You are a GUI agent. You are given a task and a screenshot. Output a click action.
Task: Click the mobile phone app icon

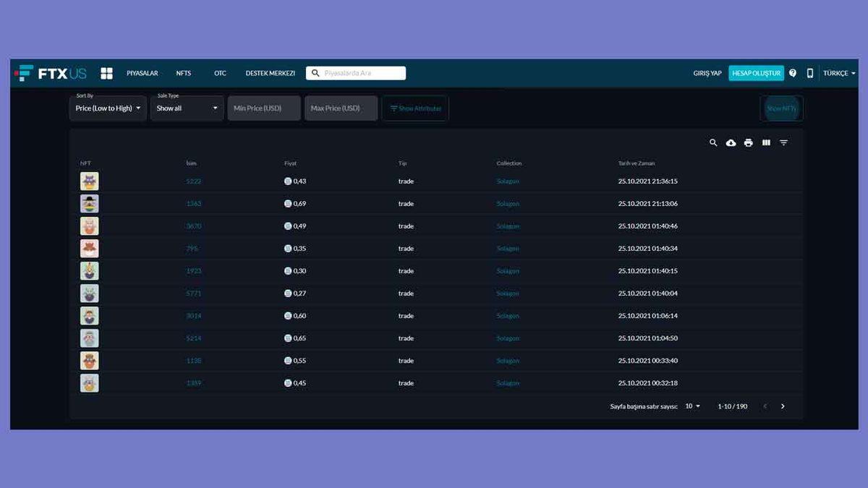click(x=810, y=73)
